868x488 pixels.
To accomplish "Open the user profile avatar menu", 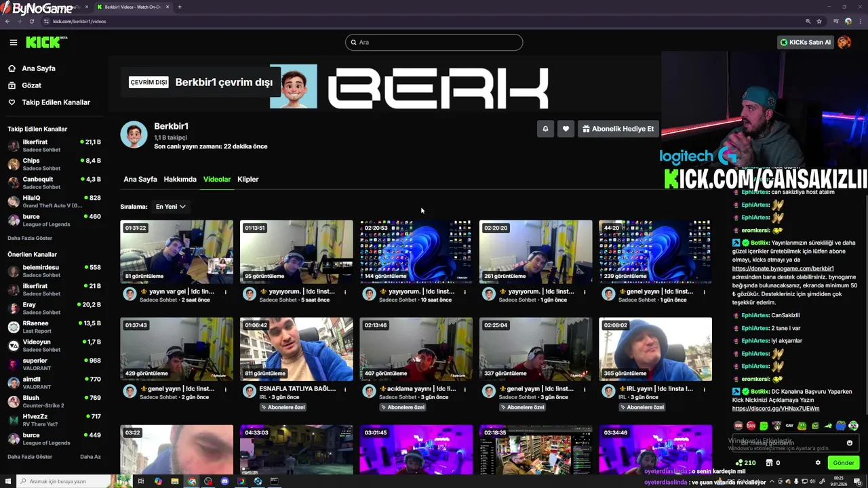I will pyautogui.click(x=844, y=42).
